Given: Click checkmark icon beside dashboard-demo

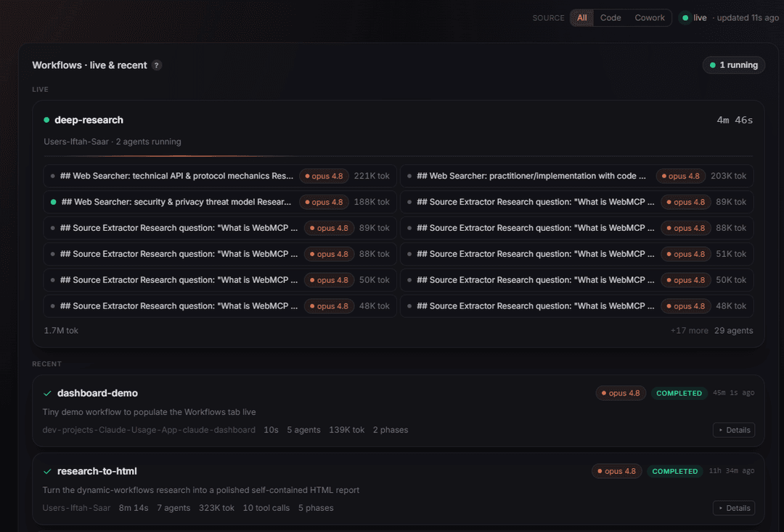Looking at the screenshot, I should pyautogui.click(x=47, y=393).
